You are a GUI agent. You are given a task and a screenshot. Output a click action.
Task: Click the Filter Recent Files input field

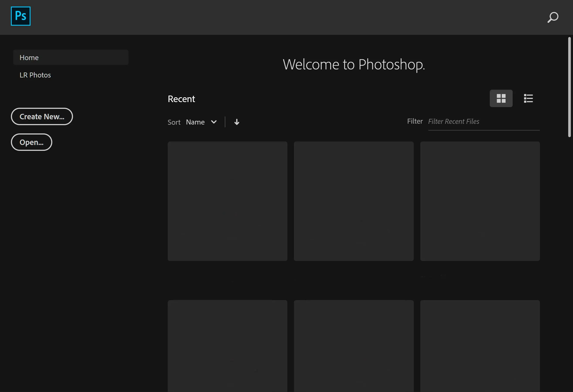483,121
